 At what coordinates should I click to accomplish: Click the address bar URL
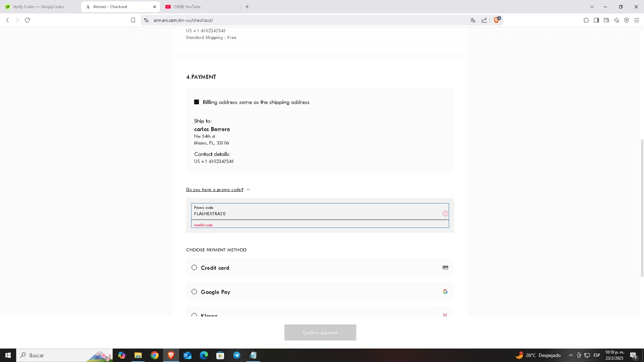coord(183,20)
